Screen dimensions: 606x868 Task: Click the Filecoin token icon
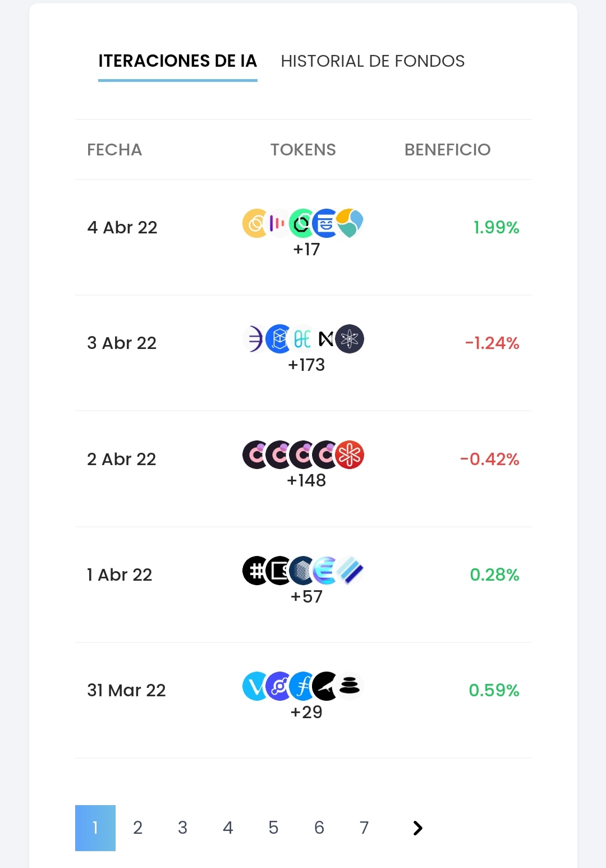click(x=302, y=686)
